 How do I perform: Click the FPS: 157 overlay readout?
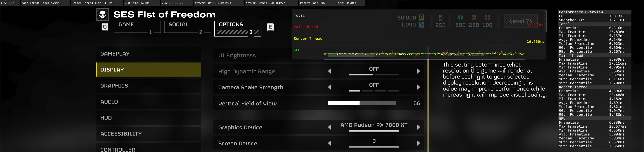pyautogui.click(x=8, y=3)
